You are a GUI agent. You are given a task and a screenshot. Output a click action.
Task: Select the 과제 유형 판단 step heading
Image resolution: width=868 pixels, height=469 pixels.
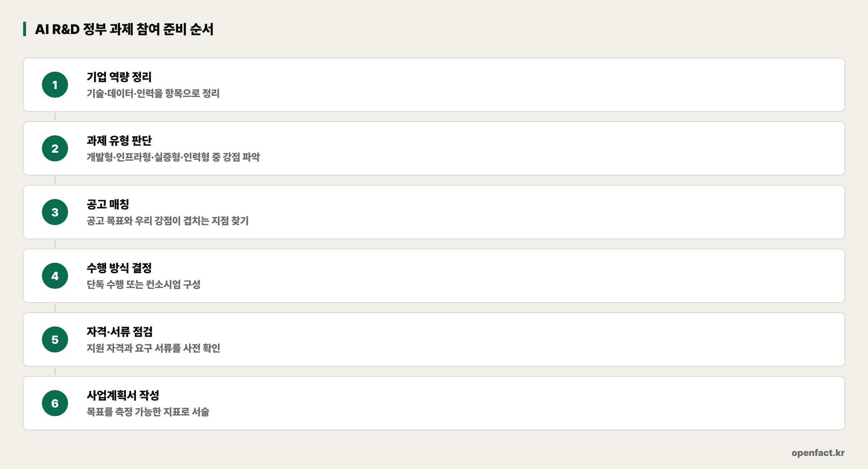click(119, 140)
